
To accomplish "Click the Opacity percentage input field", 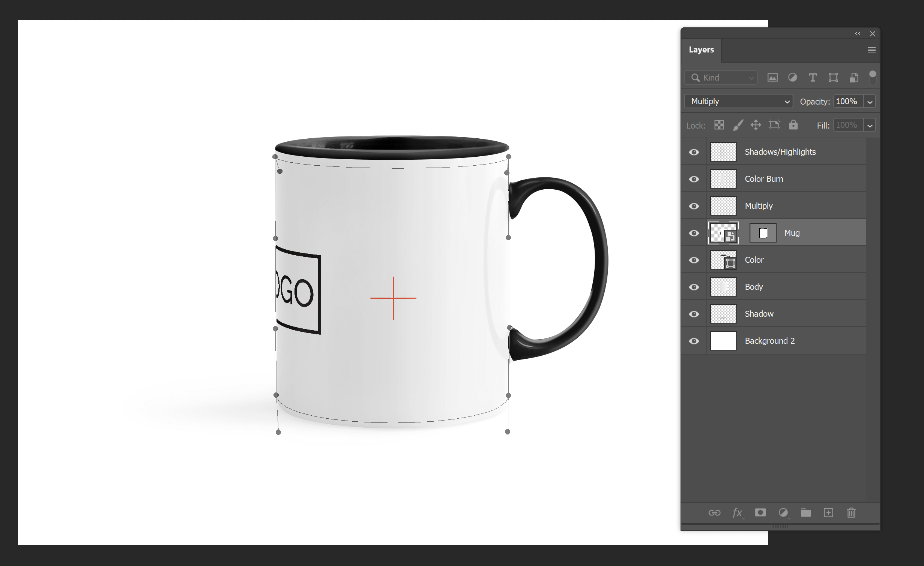I will 848,102.
